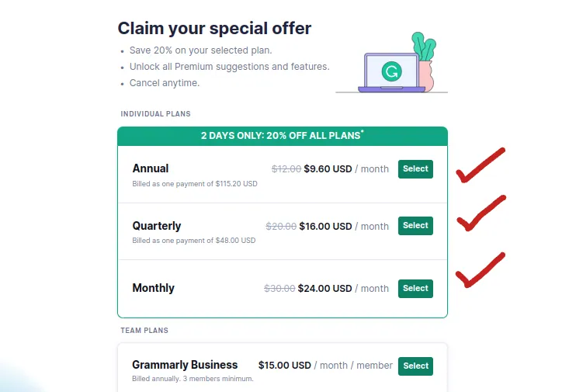
Task: Click the red checkmark beside Quarterly
Action: pyautogui.click(x=481, y=213)
